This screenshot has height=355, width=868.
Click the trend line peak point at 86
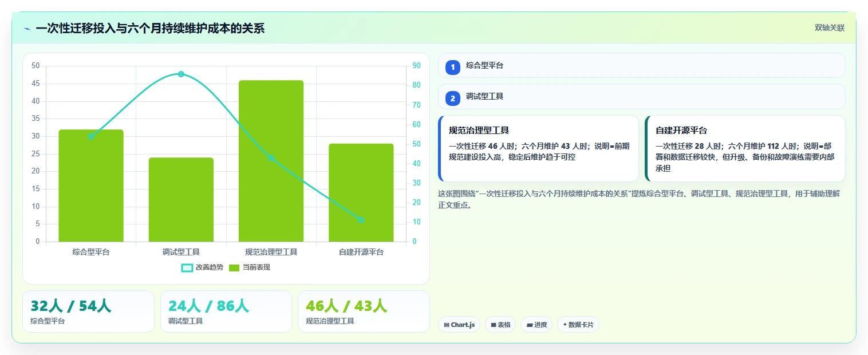[181, 74]
